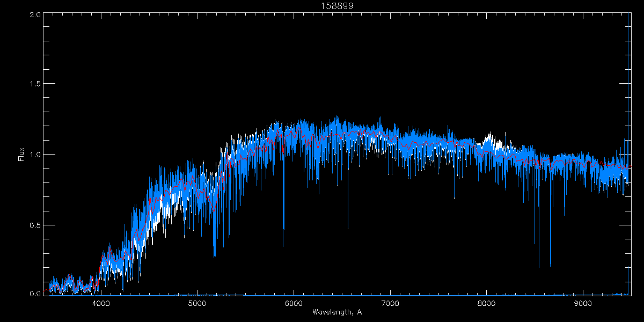Select the 8000 wavelength tick label
Viewport: 644px width, 322px height.
click(x=486, y=303)
